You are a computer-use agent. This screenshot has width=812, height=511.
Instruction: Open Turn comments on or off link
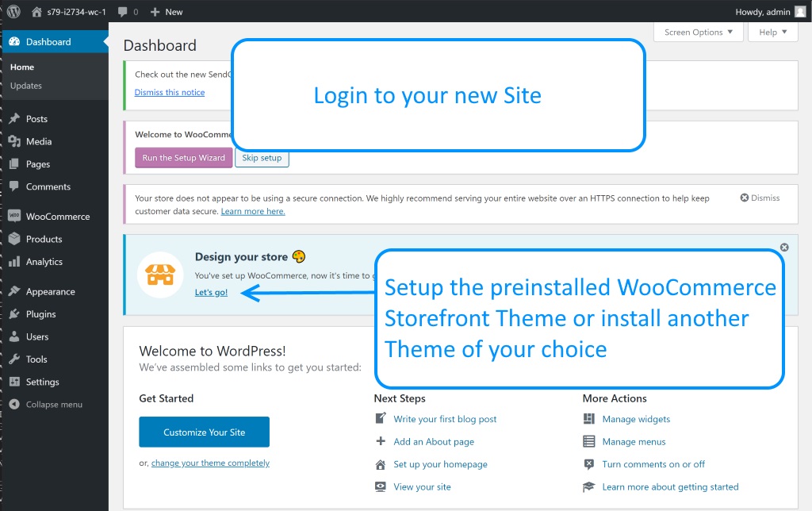tap(653, 464)
